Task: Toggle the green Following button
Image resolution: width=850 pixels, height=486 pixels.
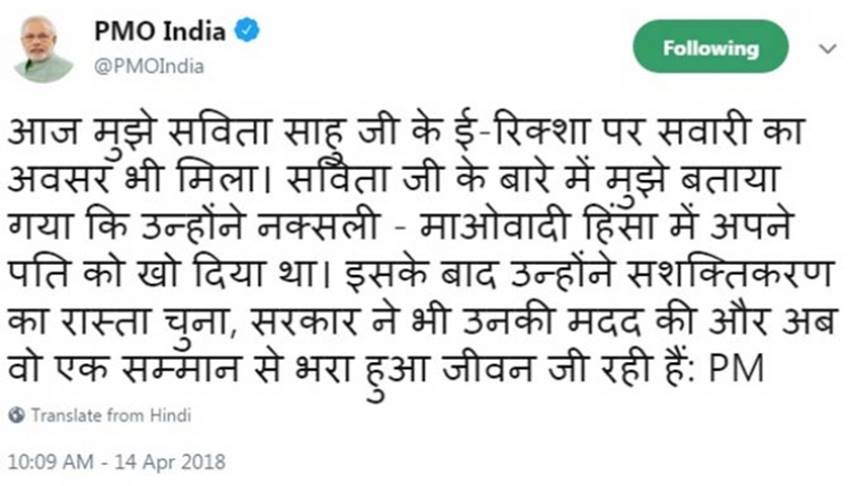Action: coord(711,47)
